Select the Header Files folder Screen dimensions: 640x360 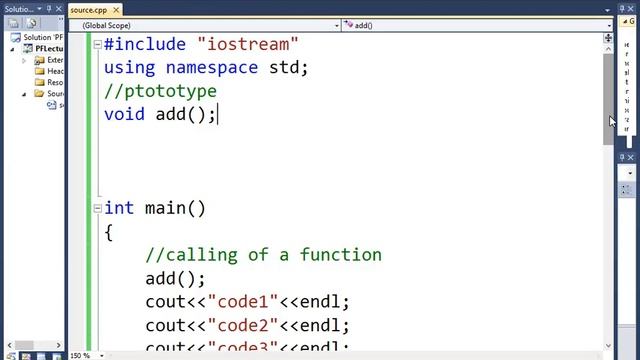click(55, 71)
